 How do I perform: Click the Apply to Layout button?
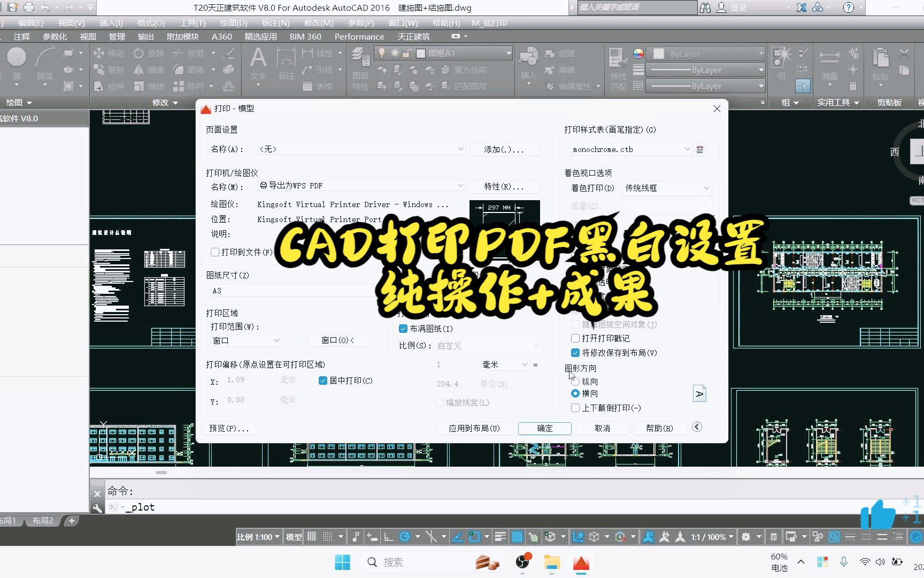point(474,429)
